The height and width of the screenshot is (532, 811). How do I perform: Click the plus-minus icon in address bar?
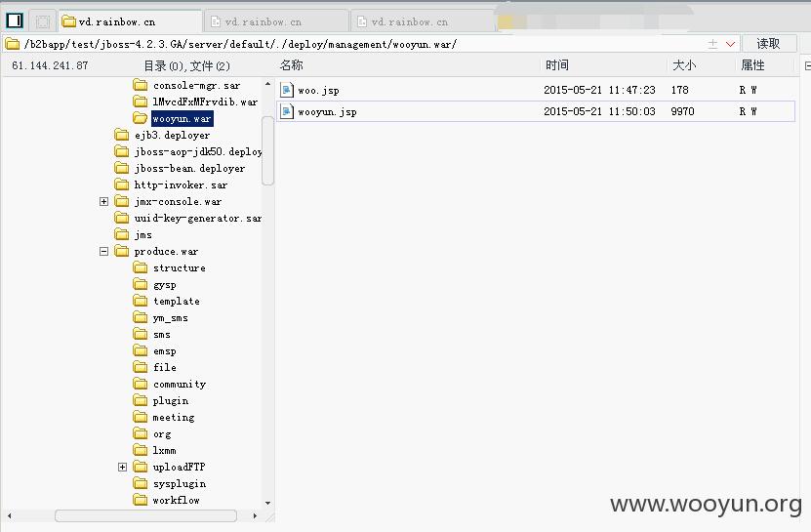(x=712, y=44)
